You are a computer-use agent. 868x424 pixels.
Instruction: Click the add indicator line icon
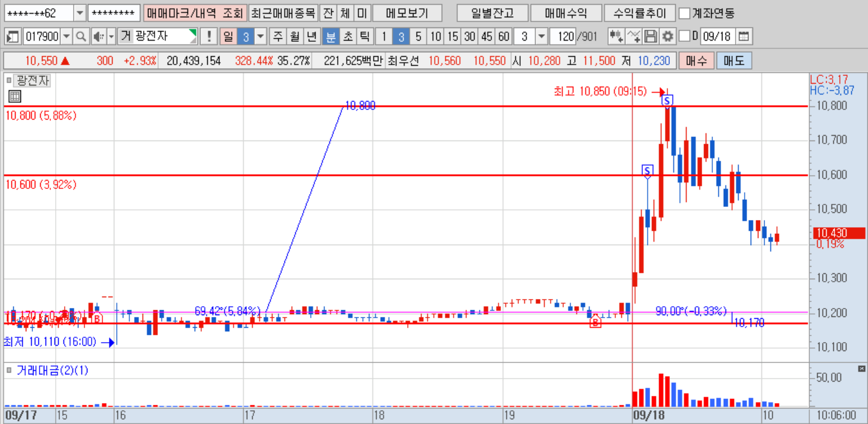[635, 36]
